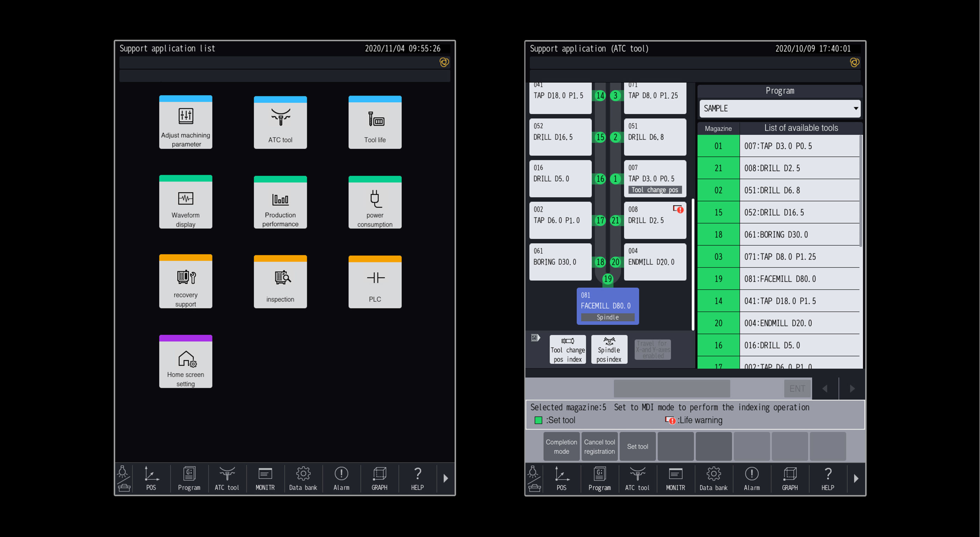
Task: Switch to the MONITR screen
Action: tap(265, 478)
